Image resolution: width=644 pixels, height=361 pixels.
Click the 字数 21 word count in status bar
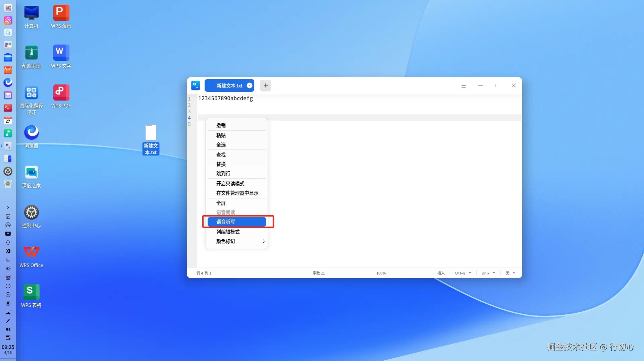[319, 273]
